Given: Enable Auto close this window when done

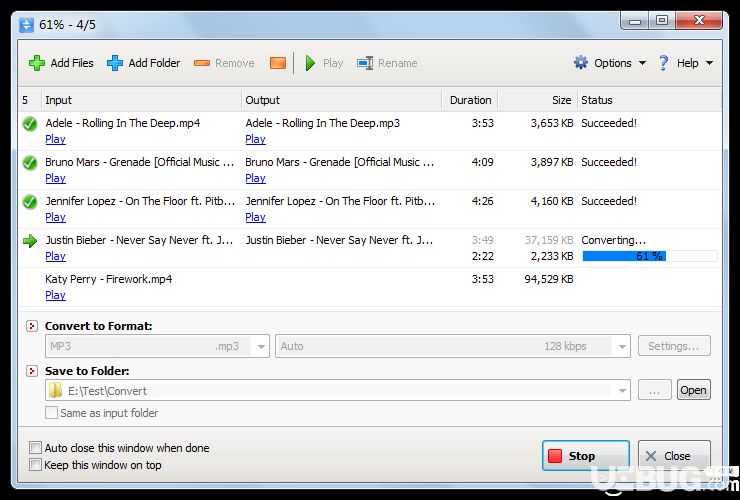Looking at the screenshot, I should pyautogui.click(x=35, y=448).
